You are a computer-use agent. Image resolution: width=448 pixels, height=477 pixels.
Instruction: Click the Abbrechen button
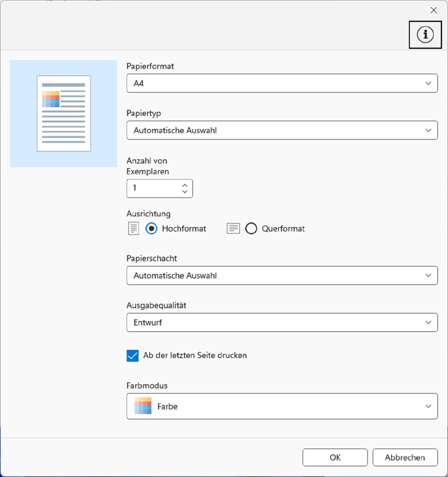pos(405,458)
